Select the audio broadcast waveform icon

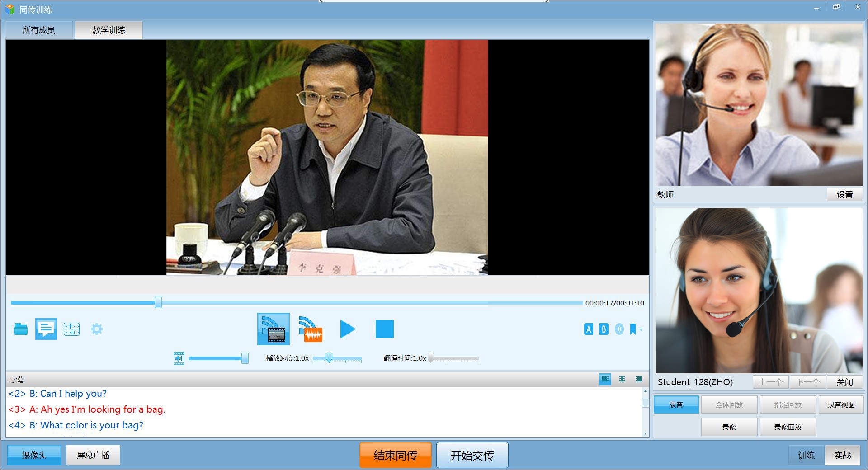[x=311, y=329]
